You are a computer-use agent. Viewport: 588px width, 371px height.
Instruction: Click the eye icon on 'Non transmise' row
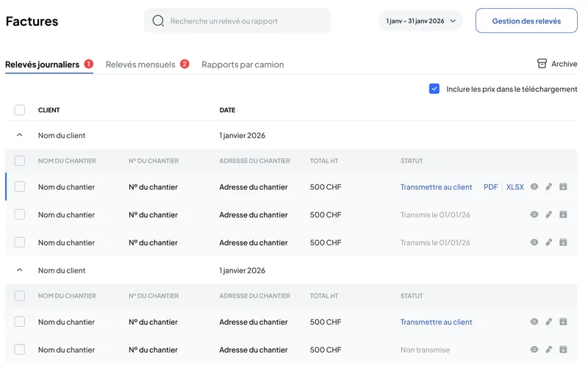coord(534,349)
